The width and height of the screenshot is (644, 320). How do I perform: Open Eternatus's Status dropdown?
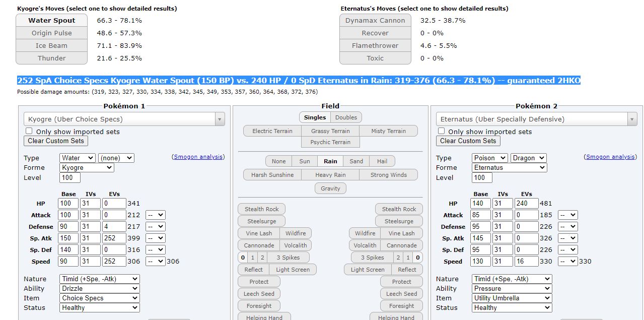(x=512, y=307)
